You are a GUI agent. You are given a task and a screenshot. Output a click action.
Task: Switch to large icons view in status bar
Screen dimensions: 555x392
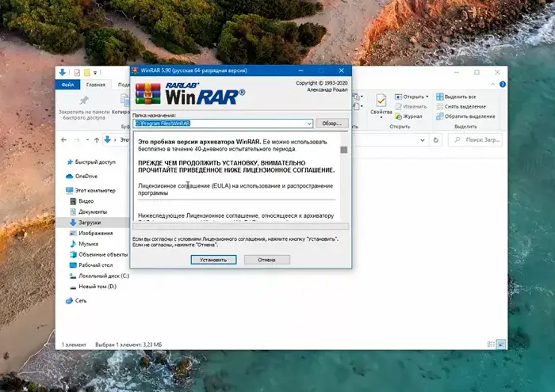pos(501,344)
